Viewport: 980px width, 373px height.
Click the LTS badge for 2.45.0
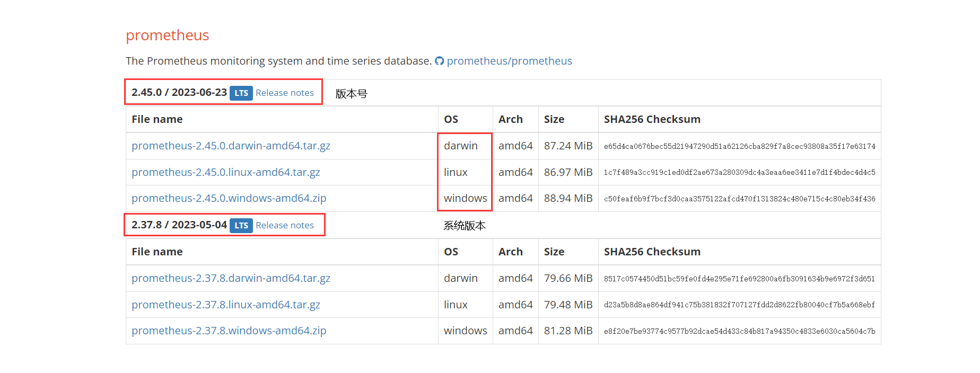click(x=241, y=93)
